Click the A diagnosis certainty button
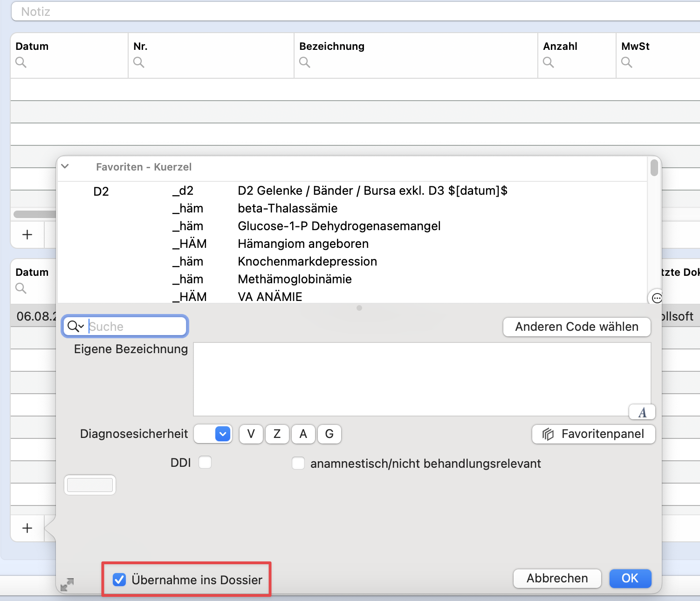 [x=303, y=434]
